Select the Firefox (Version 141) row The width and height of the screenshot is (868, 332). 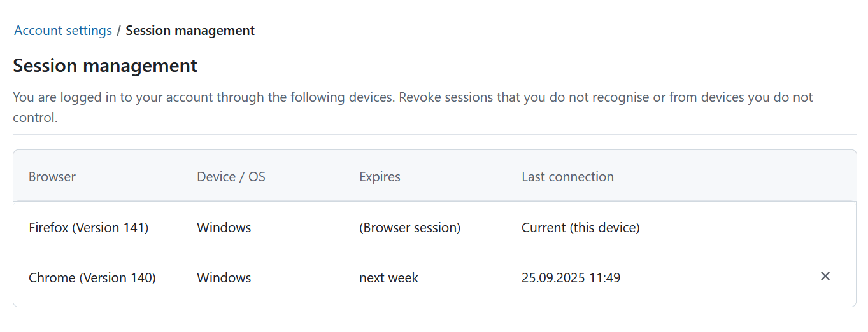[89, 227]
